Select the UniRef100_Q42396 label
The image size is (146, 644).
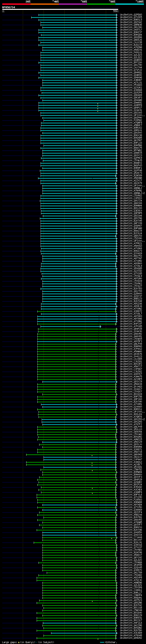pos(131,625)
